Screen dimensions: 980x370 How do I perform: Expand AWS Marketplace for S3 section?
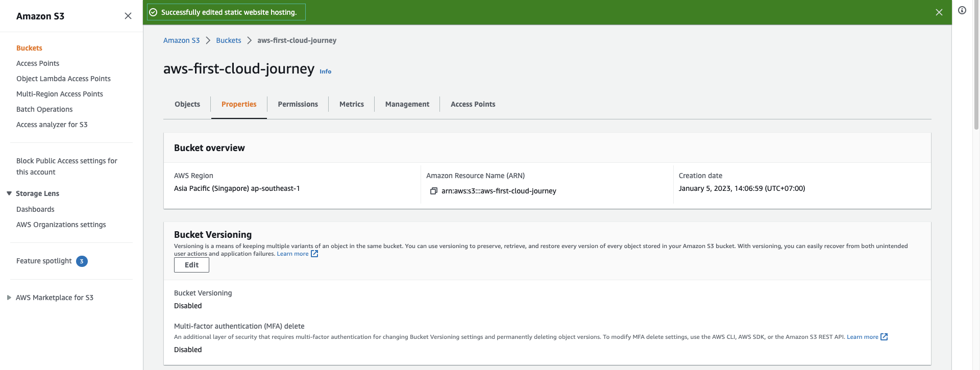point(9,298)
